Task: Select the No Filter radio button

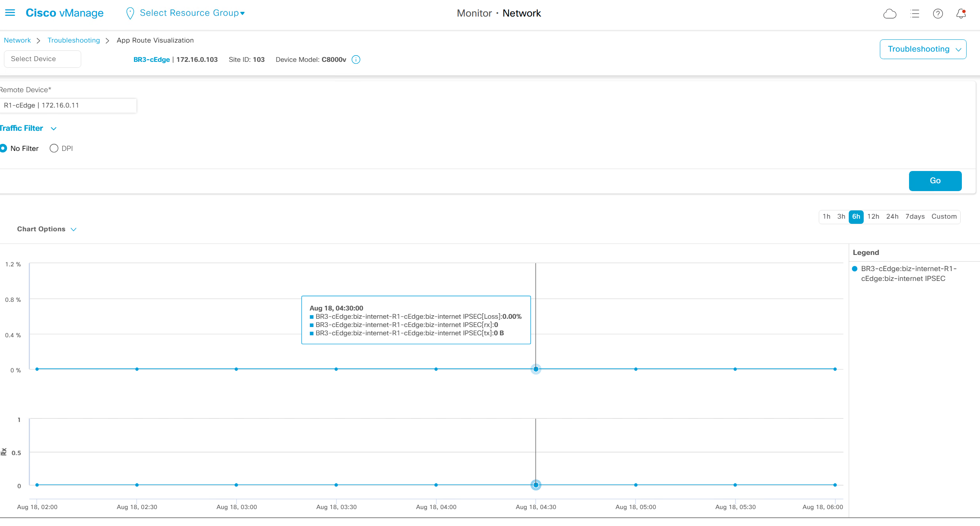Action: click(x=4, y=149)
